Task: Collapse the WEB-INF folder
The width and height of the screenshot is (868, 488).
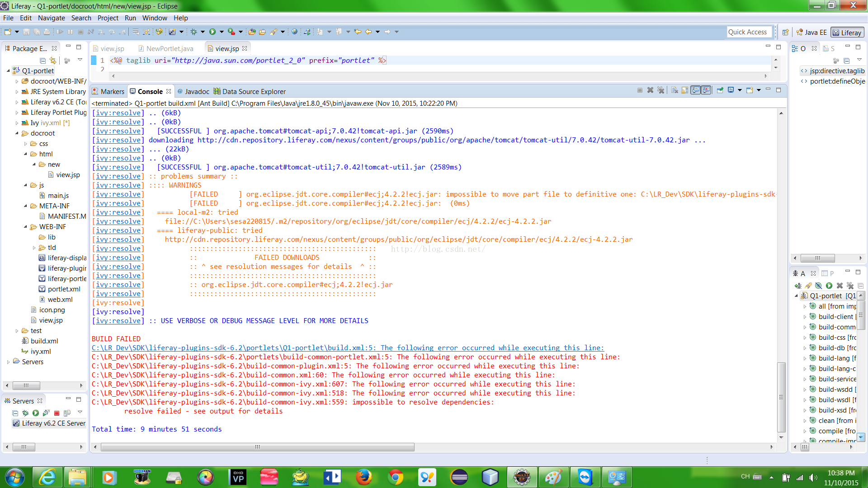Action: click(x=26, y=227)
